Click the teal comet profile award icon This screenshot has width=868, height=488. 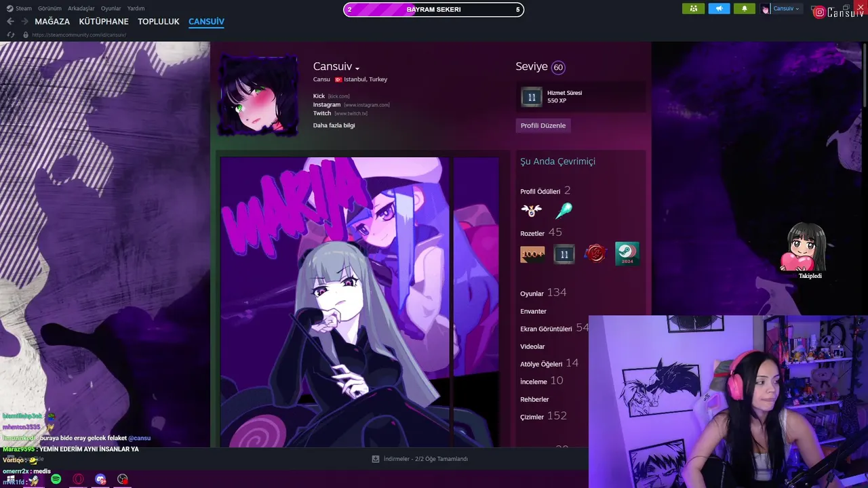[x=564, y=211]
